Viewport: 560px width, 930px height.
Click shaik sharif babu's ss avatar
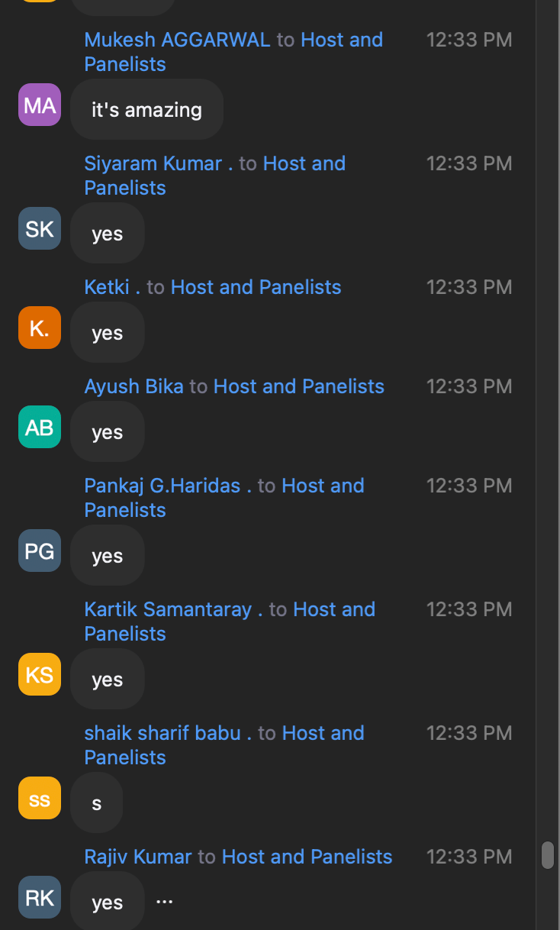tap(39, 798)
